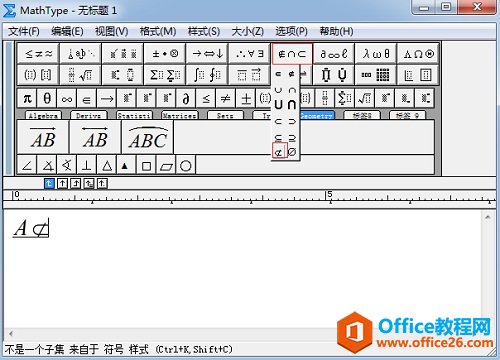The height and width of the screenshot is (360, 500).
Task: Insert the angle symbol
Action: tap(27, 165)
